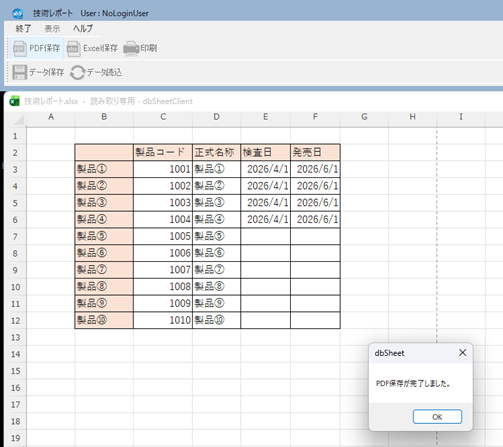Click the 製品コード header cell
This screenshot has height=447, width=503.
[163, 152]
